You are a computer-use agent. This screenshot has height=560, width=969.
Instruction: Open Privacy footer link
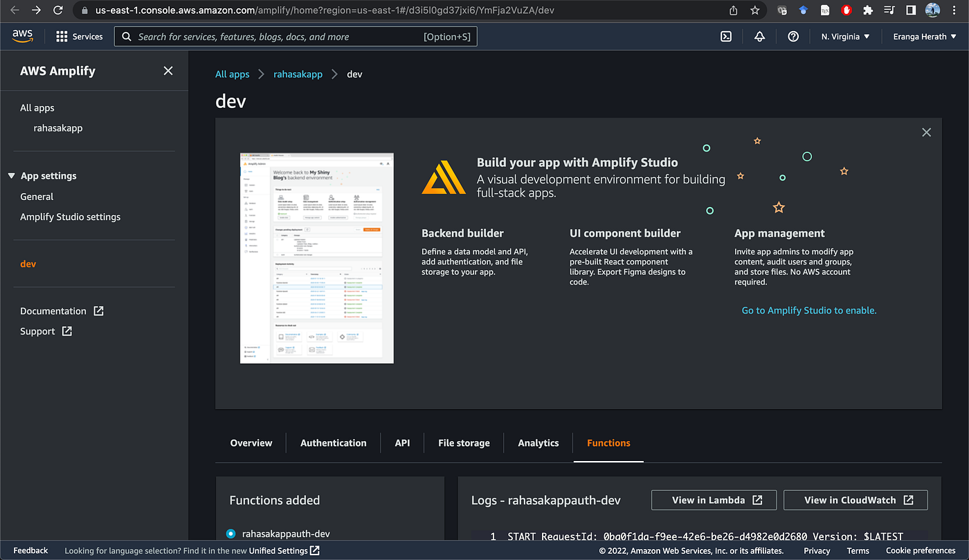pyautogui.click(x=817, y=551)
